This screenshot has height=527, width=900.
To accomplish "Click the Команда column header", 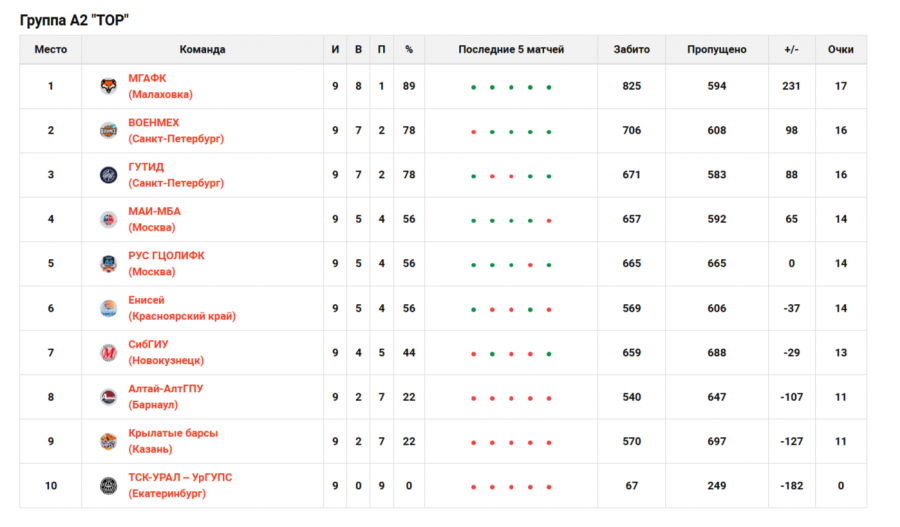I will point(202,49).
